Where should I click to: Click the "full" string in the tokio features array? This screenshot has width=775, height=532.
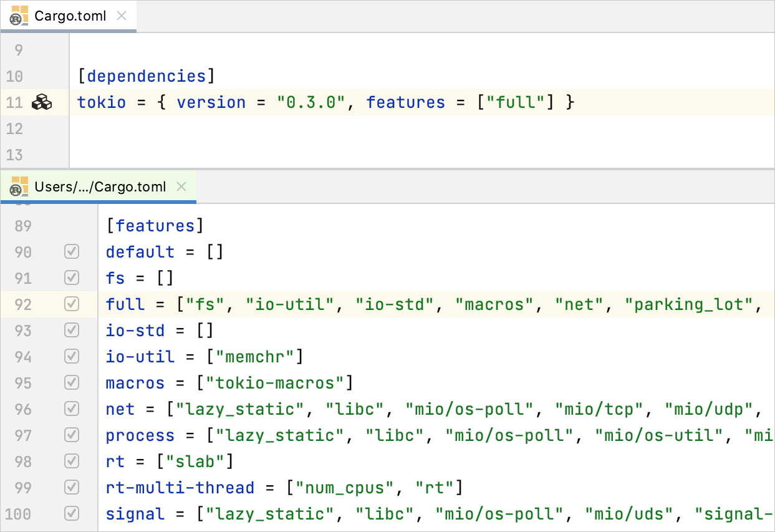pyautogui.click(x=516, y=103)
